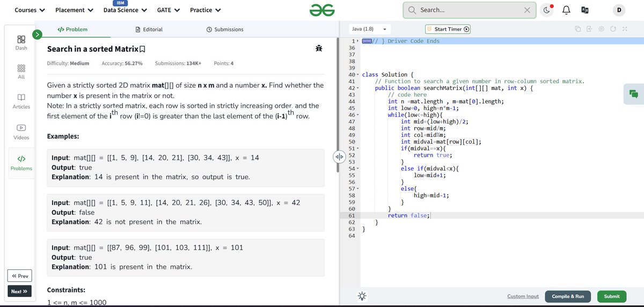Open the Articles sidebar item
Screen dimensions: 644x307
[21, 101]
